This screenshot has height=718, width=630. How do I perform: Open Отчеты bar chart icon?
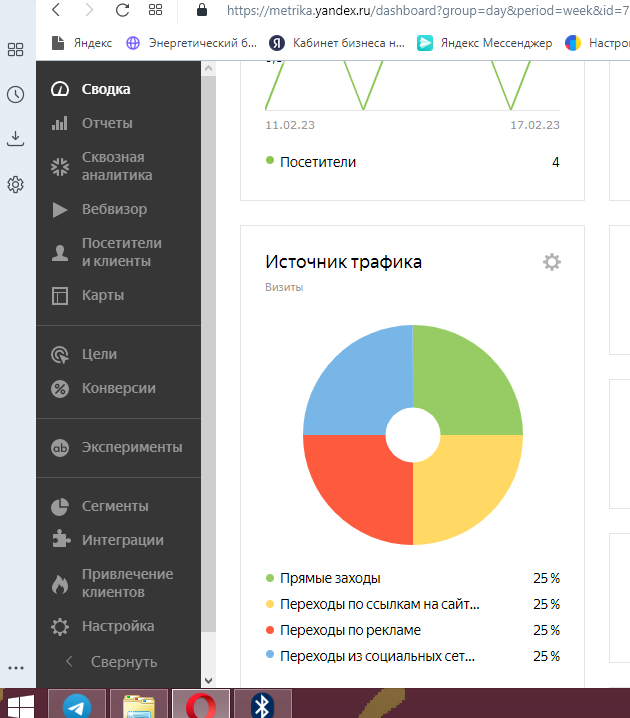(x=60, y=123)
